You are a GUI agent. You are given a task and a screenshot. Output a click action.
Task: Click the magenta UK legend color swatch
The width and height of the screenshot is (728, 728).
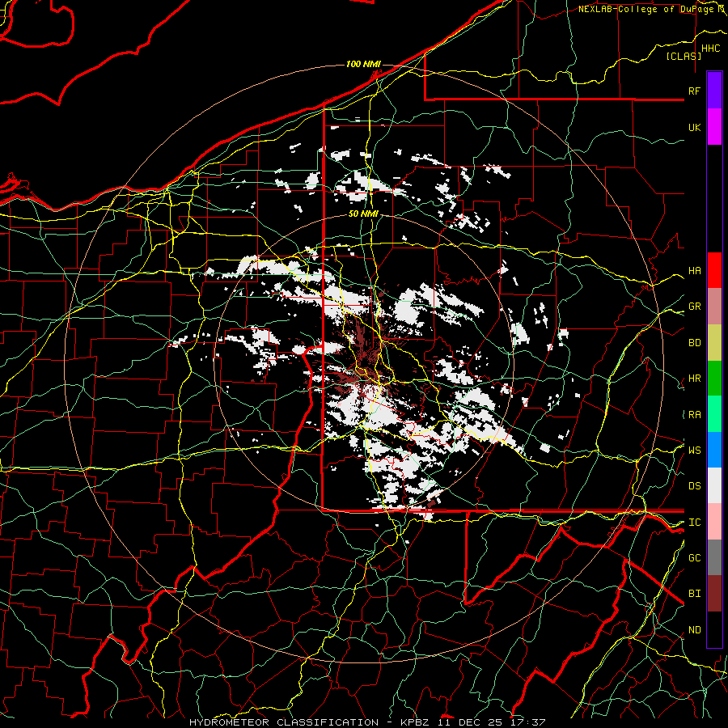click(x=714, y=127)
